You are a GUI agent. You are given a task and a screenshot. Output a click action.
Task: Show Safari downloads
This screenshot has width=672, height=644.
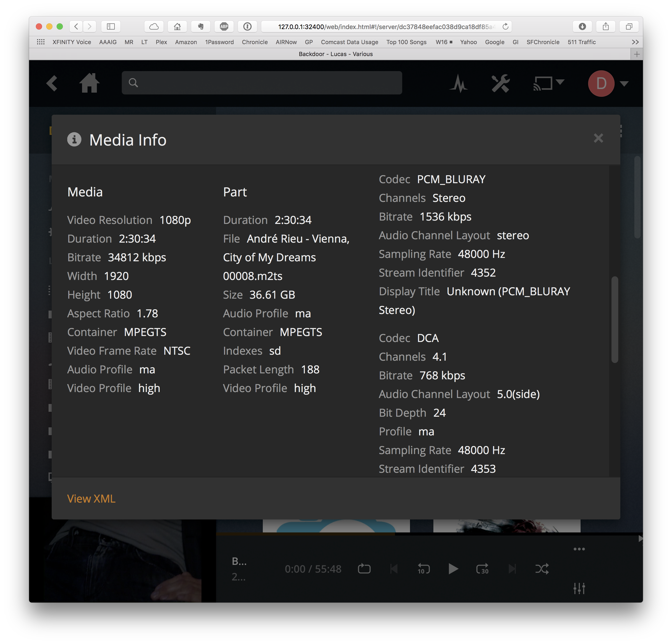tap(582, 26)
